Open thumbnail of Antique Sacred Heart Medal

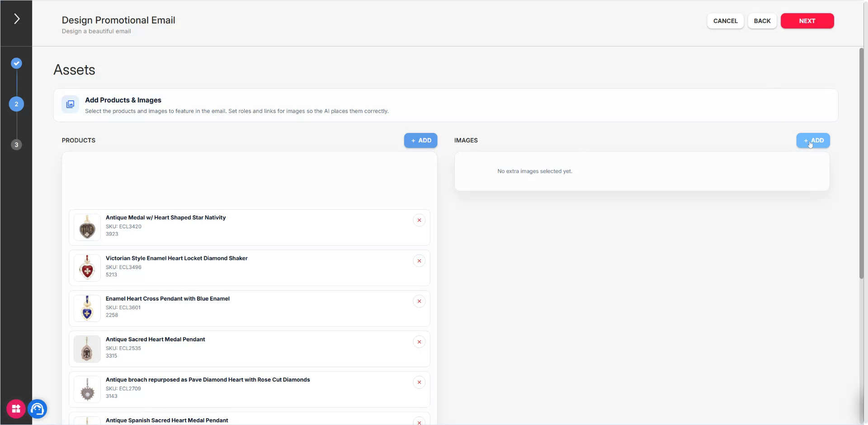tap(87, 349)
